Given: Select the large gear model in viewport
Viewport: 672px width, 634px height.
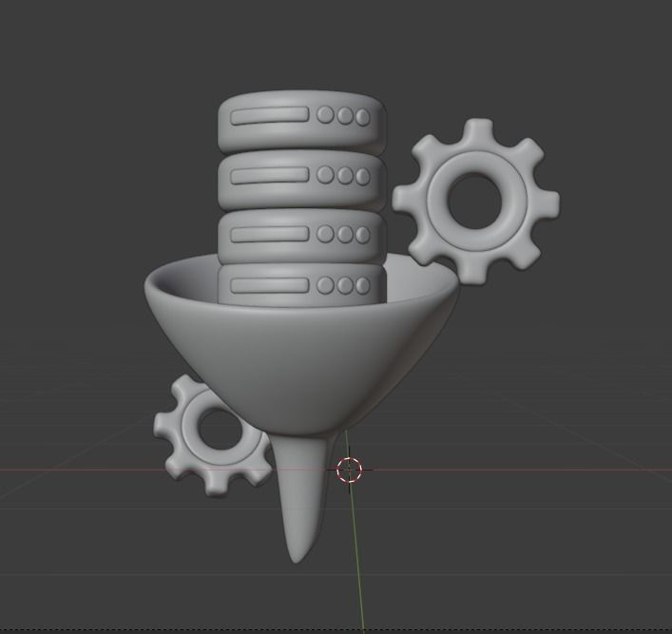Looking at the screenshot, I should (x=475, y=202).
